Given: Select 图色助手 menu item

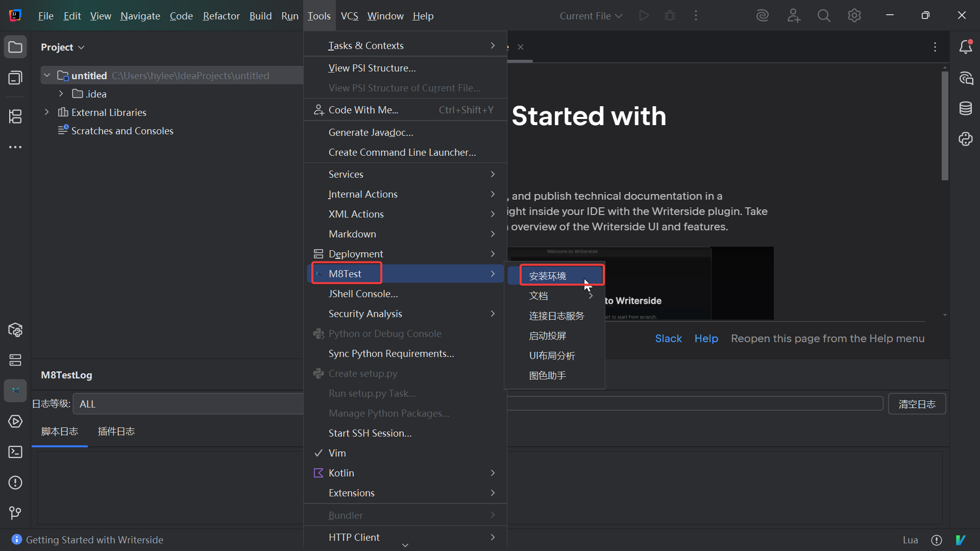Looking at the screenshot, I should click(555, 375).
